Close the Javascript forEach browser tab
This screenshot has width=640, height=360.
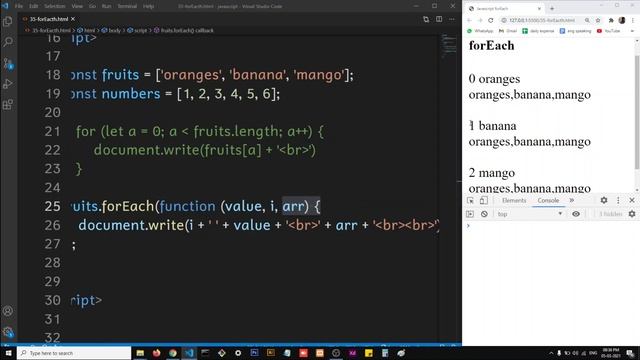click(x=539, y=9)
